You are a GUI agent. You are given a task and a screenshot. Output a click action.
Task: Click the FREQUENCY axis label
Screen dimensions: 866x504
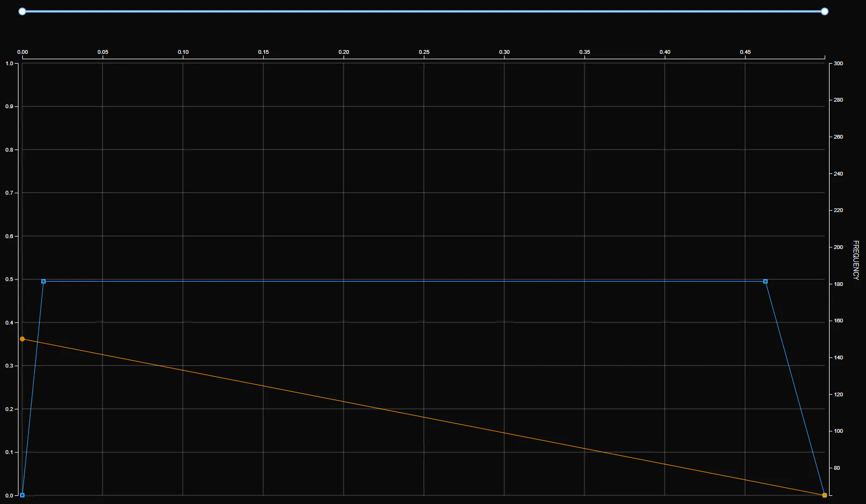pyautogui.click(x=856, y=260)
